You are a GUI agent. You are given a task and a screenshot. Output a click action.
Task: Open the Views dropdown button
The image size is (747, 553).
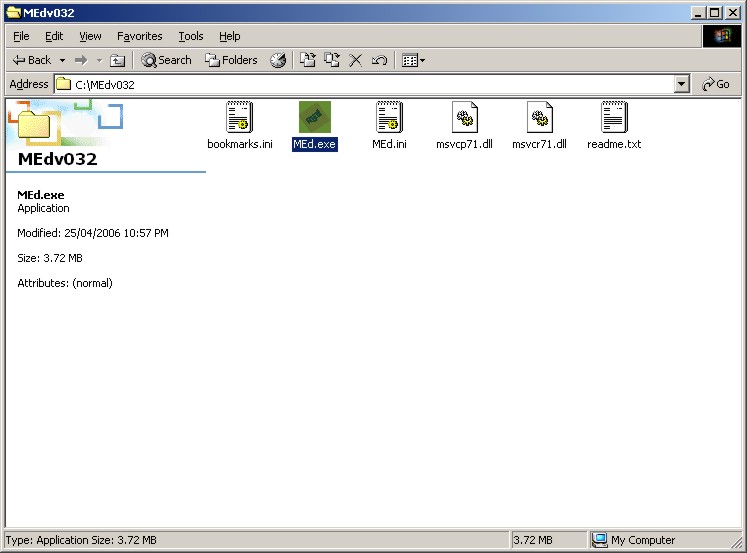pos(413,60)
